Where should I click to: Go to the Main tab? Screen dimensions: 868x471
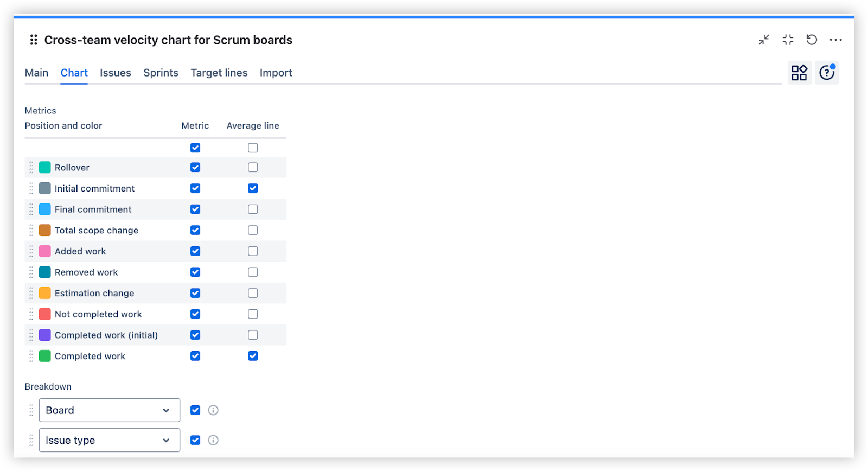pos(36,72)
